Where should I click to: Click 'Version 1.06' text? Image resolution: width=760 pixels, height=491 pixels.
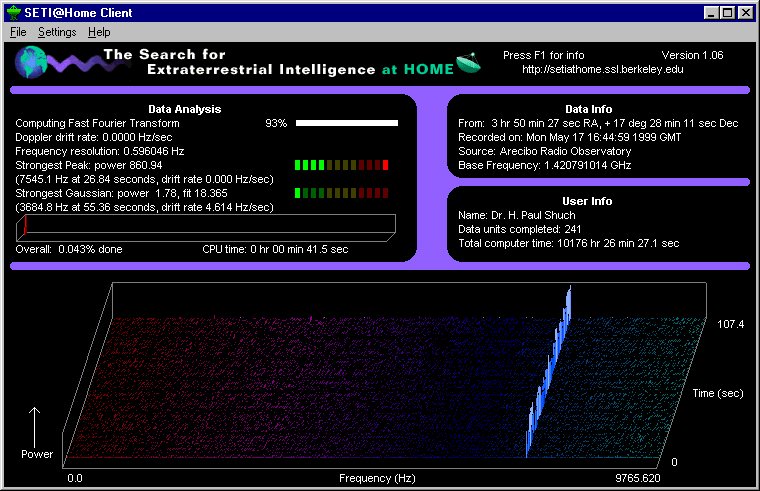[692, 55]
